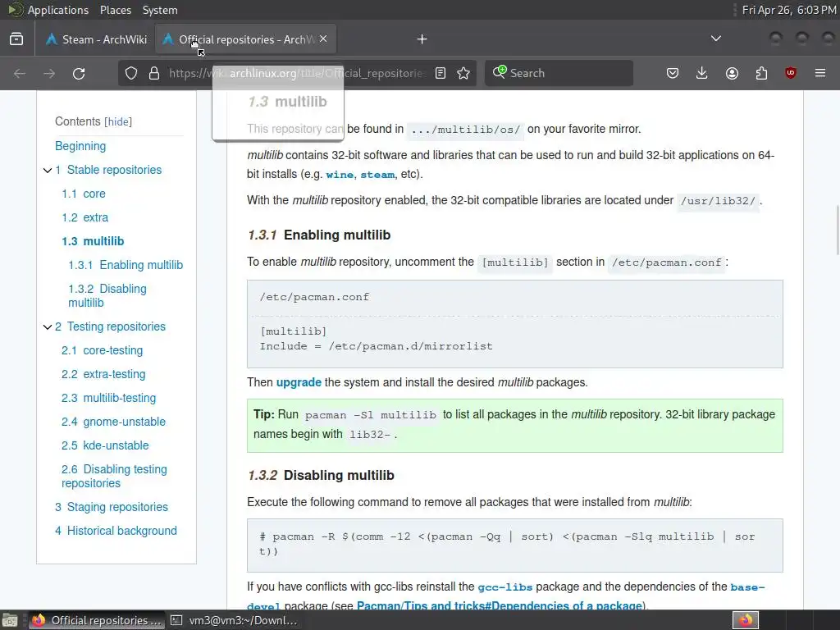Follow the upgrade link

click(x=299, y=382)
